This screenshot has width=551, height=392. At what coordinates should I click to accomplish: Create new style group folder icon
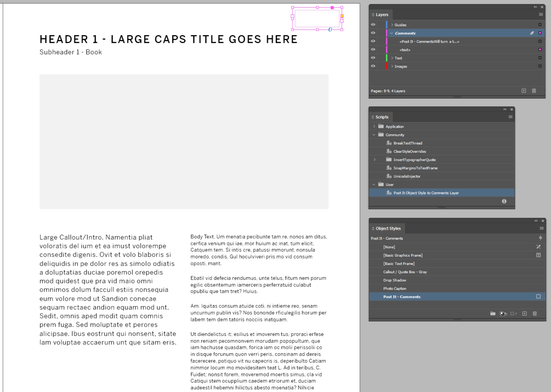tap(493, 313)
